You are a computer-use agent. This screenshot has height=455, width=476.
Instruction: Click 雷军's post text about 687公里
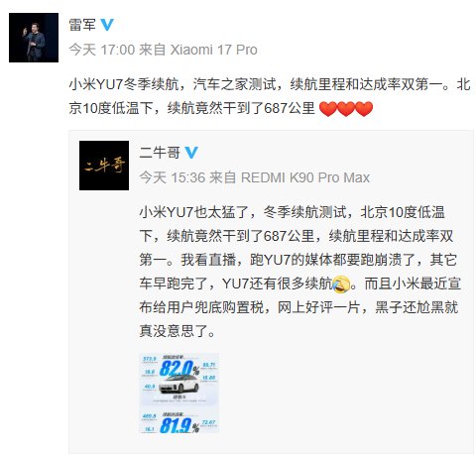pyautogui.click(x=270, y=96)
